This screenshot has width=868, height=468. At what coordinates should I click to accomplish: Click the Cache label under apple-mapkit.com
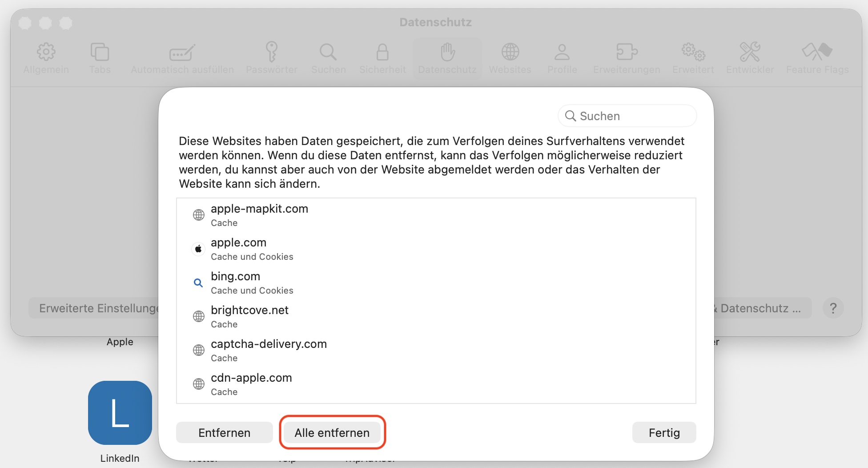(224, 223)
